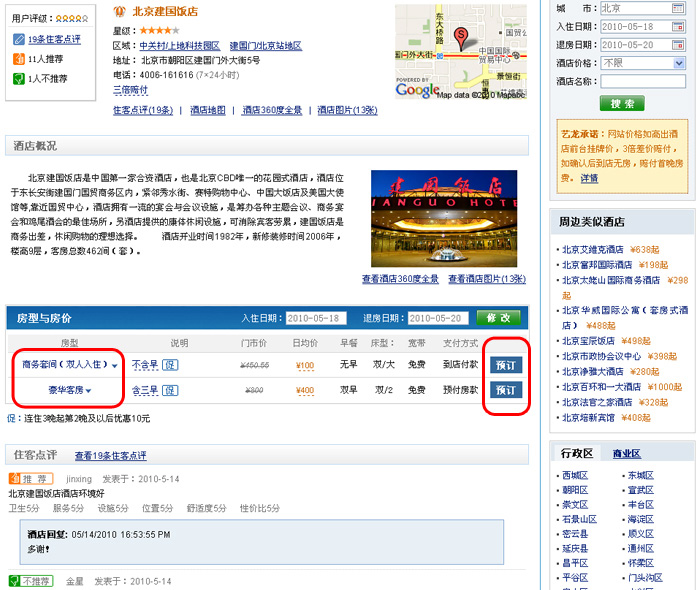Open 住客点评(19条) link
The image size is (700, 590).
(x=143, y=110)
